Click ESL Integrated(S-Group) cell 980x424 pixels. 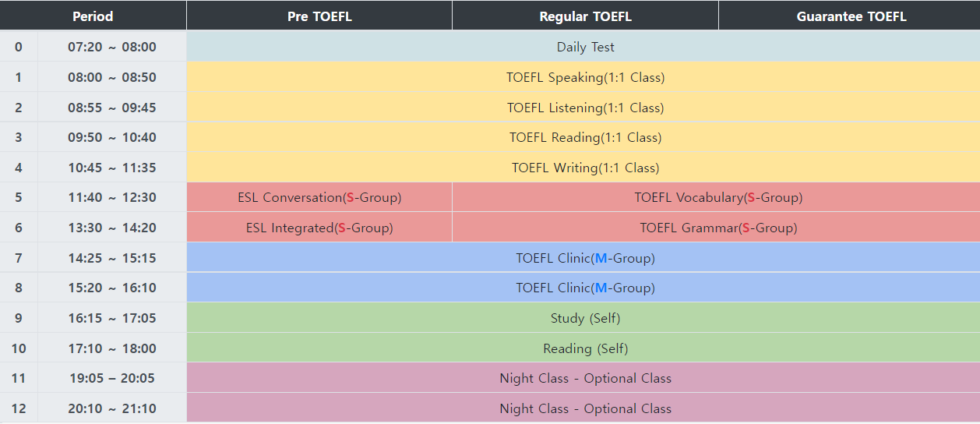pyautogui.click(x=319, y=228)
